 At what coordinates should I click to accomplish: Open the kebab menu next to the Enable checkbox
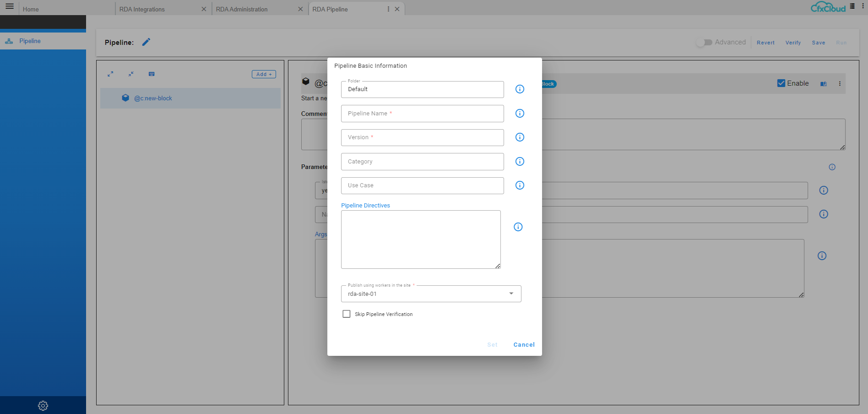click(x=840, y=83)
